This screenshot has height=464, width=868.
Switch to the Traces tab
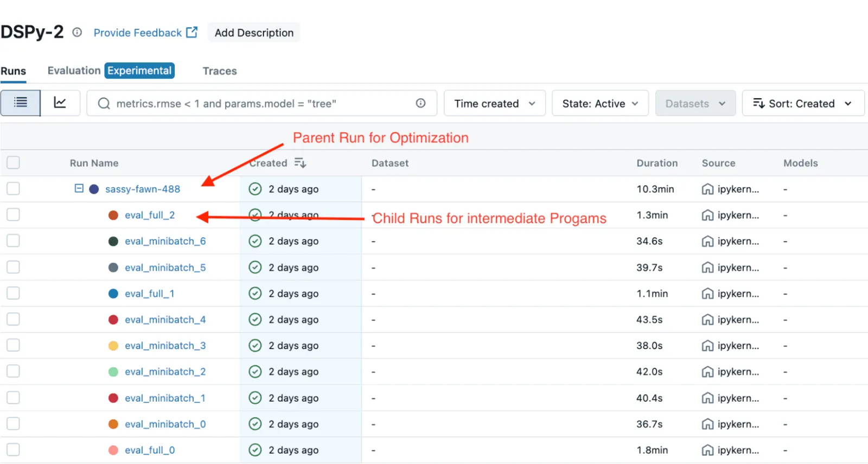[220, 71]
